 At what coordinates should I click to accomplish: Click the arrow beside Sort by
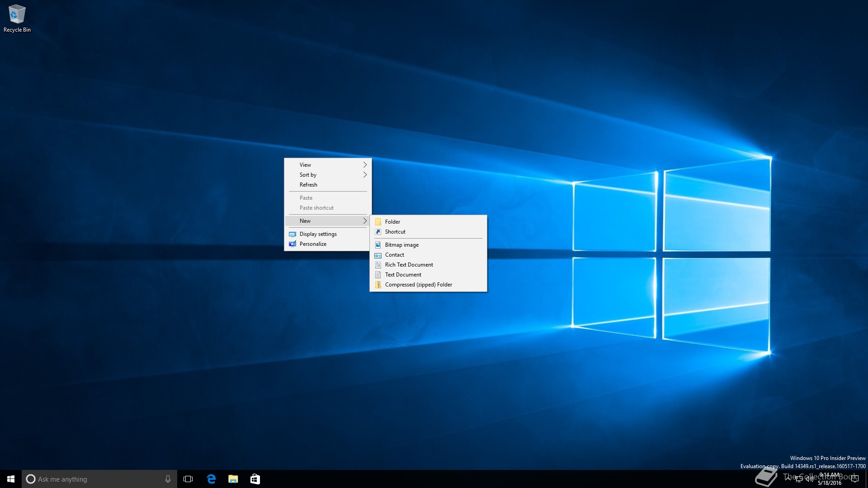[365, 175]
